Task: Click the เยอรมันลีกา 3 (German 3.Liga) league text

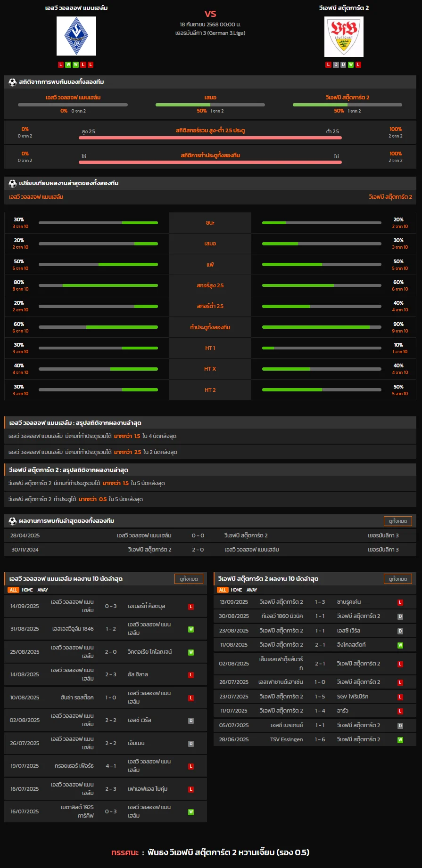Action: pyautogui.click(x=210, y=33)
